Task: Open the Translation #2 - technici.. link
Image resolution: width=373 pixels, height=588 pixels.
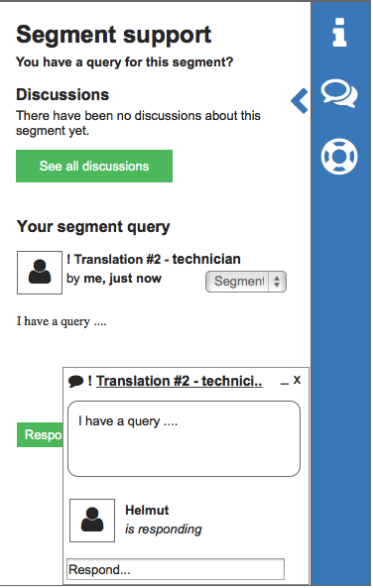Action: click(179, 381)
